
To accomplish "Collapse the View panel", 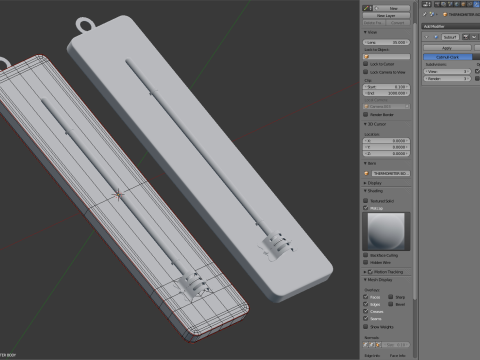I will [x=365, y=32].
